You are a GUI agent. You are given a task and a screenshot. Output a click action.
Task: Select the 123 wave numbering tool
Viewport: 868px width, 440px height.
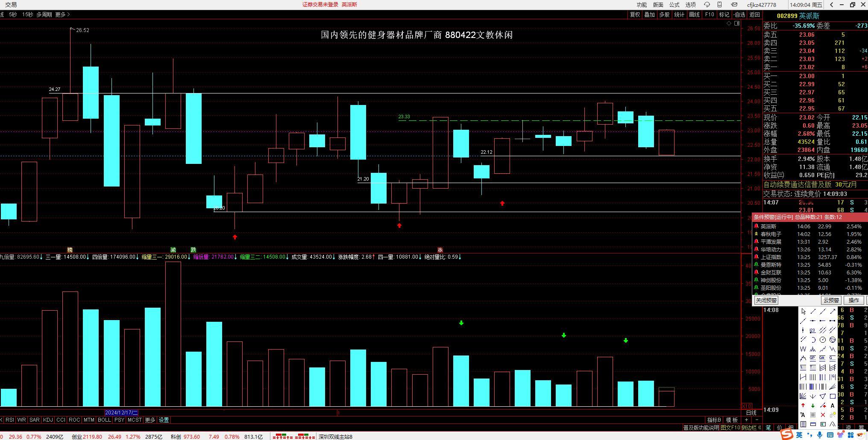(813, 330)
